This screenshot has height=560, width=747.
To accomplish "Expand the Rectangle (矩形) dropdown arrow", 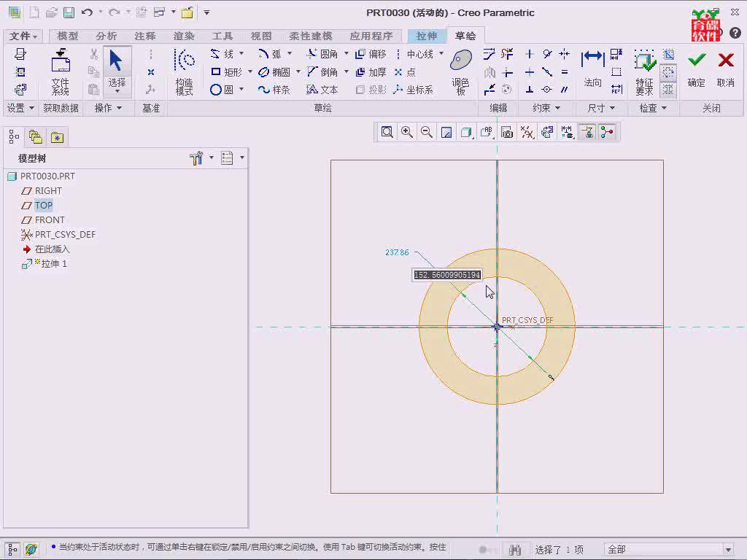I will [x=249, y=71].
